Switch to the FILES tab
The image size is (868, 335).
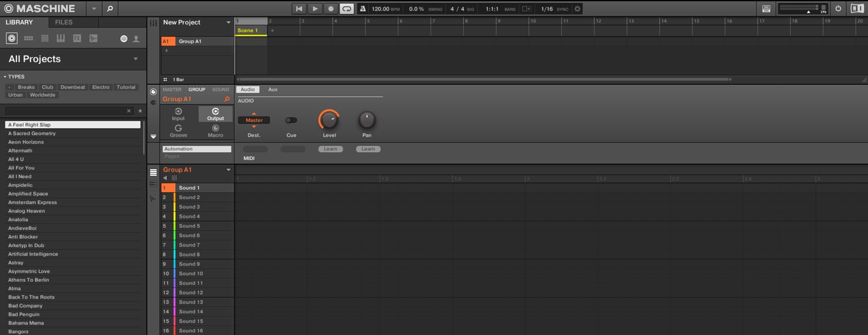tap(64, 22)
